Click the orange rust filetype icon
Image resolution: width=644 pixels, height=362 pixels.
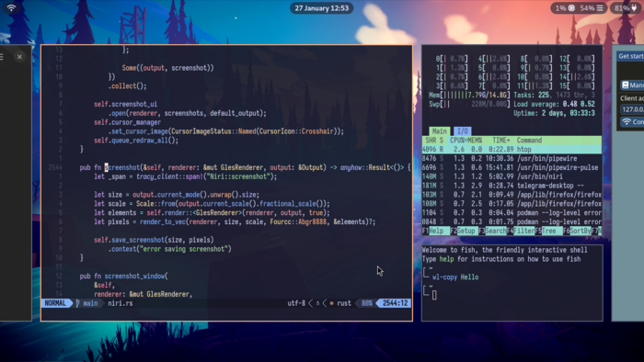[331, 303]
